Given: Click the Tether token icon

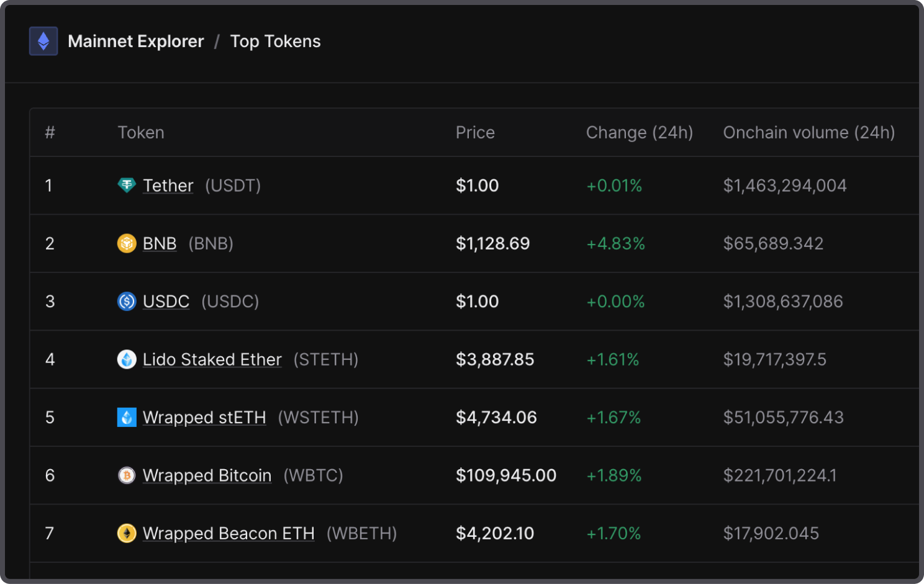Looking at the screenshot, I should pyautogui.click(x=127, y=185).
